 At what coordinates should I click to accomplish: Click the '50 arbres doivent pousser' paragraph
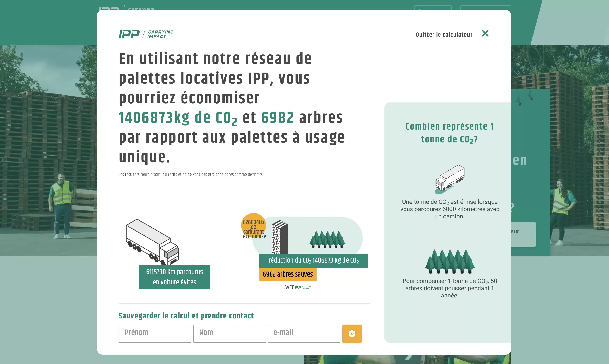(450, 288)
